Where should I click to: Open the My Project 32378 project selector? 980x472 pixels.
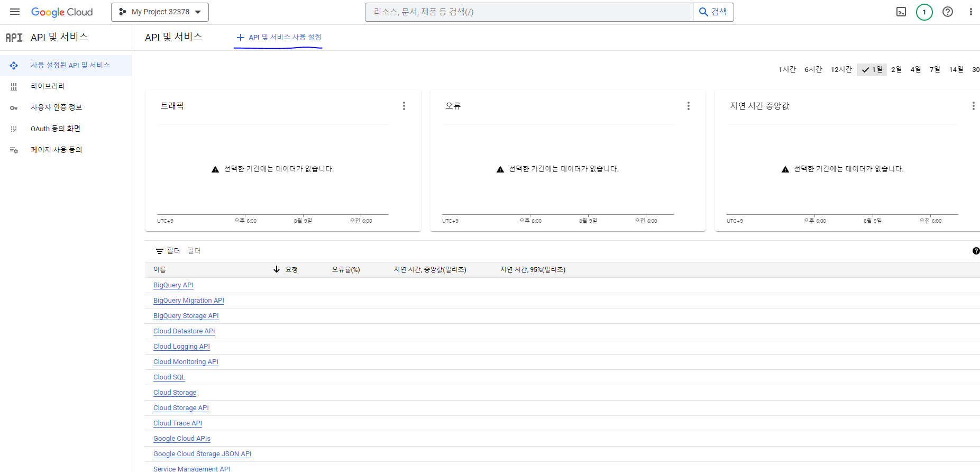pyautogui.click(x=160, y=12)
